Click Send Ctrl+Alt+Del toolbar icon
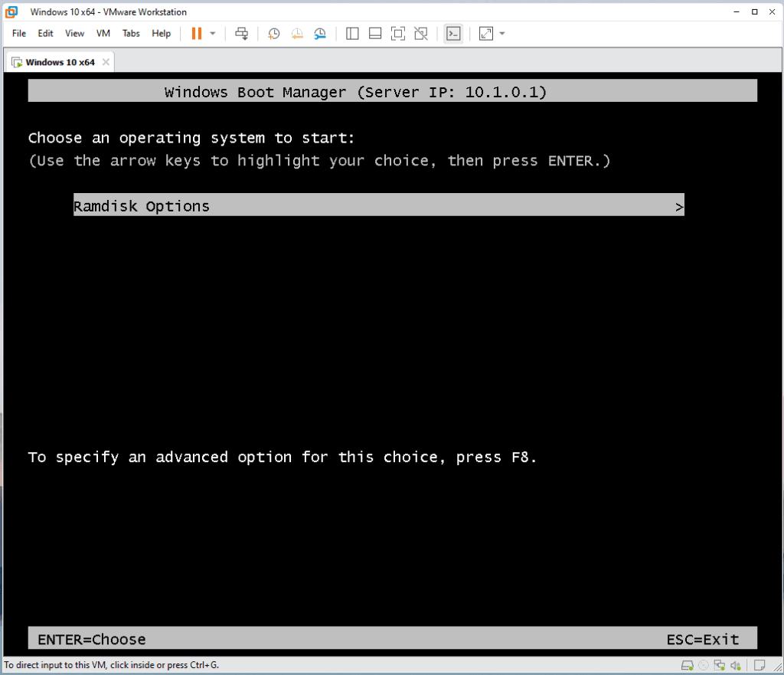The image size is (784, 675). [242, 34]
